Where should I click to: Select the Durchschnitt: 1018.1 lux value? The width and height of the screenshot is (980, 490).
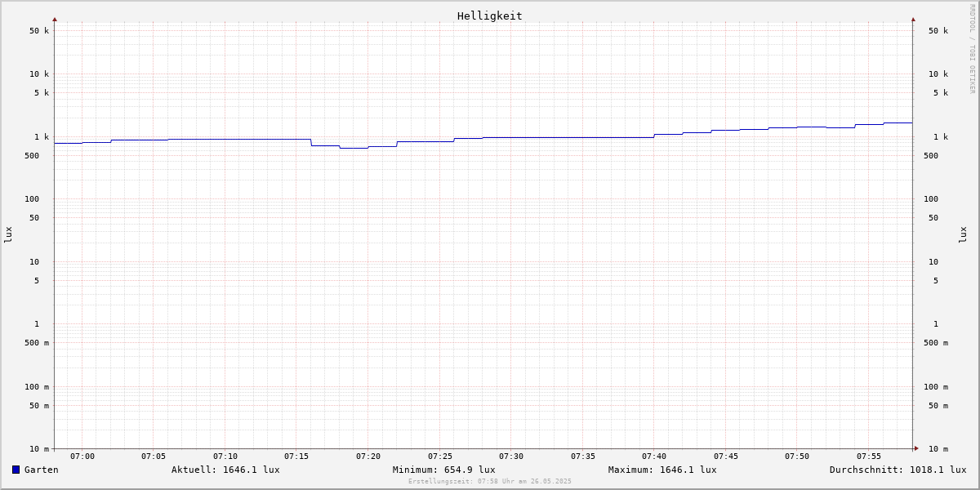click(x=898, y=470)
